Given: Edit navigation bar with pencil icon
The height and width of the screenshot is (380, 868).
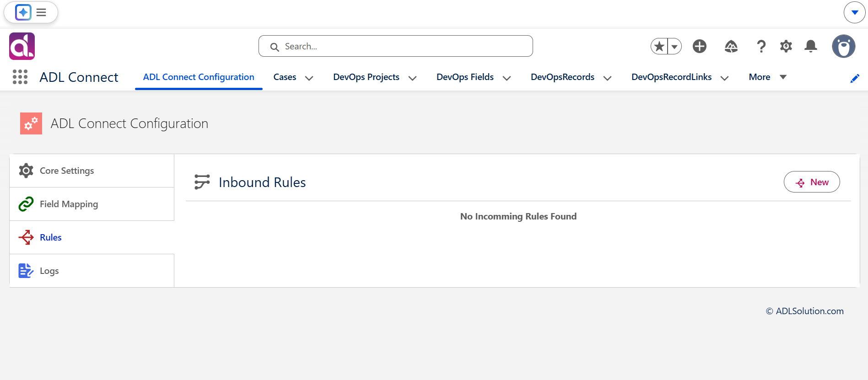Looking at the screenshot, I should point(854,78).
